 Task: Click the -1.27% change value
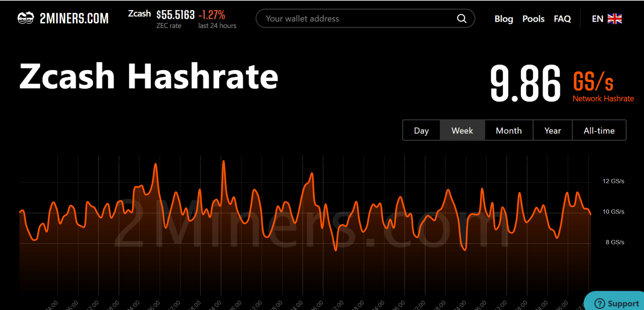[x=212, y=15]
